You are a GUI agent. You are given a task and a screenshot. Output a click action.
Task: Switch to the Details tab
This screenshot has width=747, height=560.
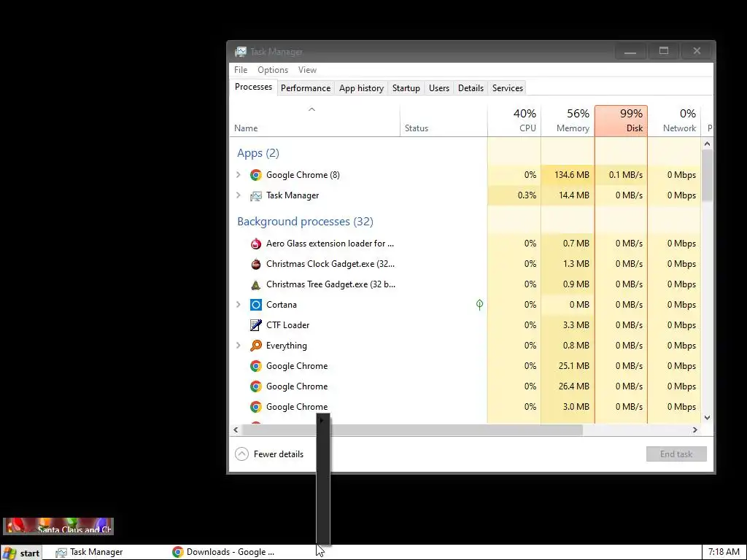click(x=471, y=88)
